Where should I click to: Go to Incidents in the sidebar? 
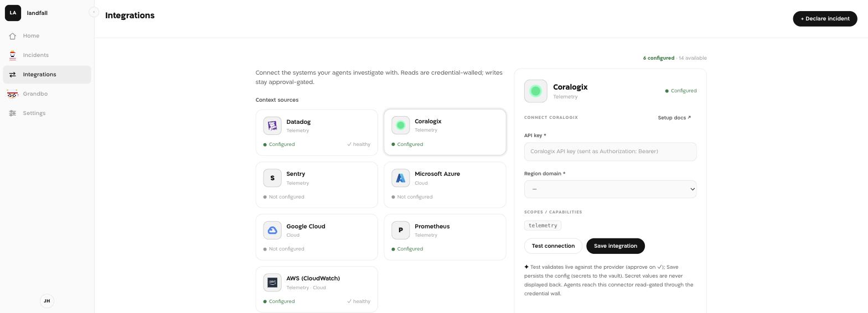[47, 55]
